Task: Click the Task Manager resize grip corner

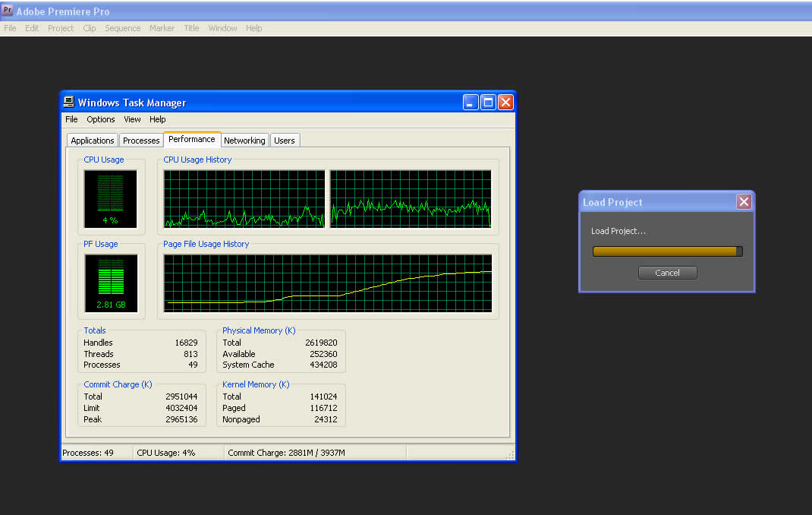Action: point(510,454)
